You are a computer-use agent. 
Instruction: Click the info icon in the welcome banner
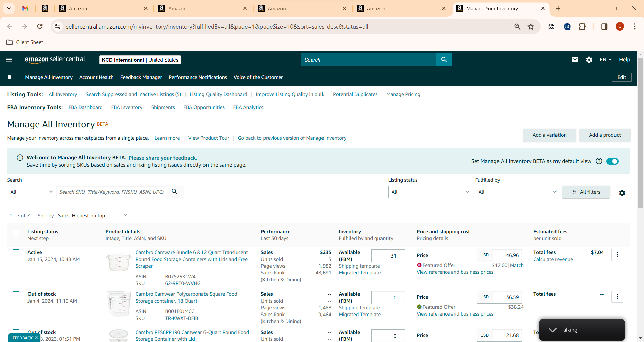(20, 158)
